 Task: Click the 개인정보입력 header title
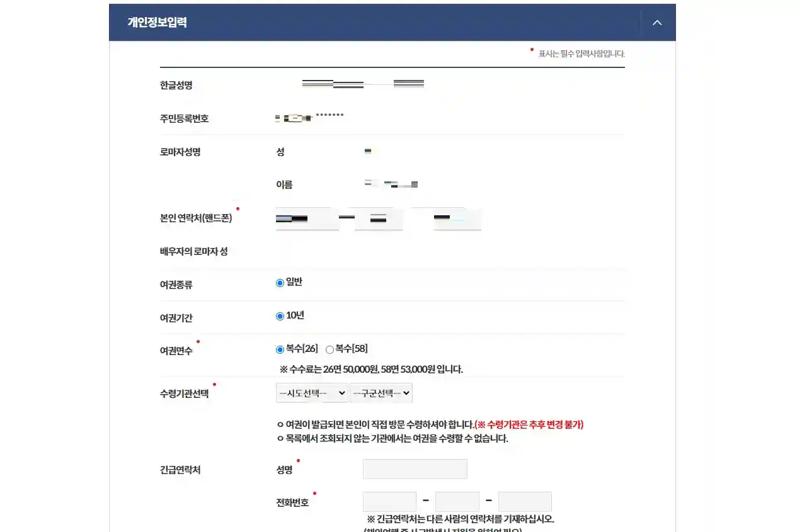point(157,23)
